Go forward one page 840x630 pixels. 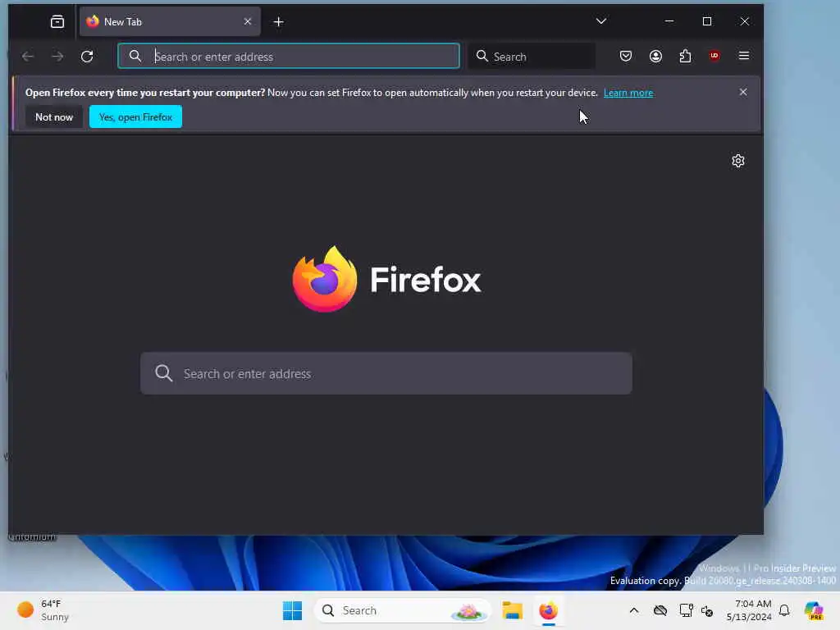57,57
